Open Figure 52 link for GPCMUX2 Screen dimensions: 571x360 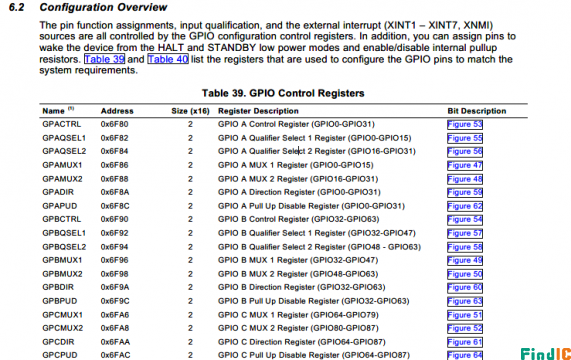[x=465, y=329]
